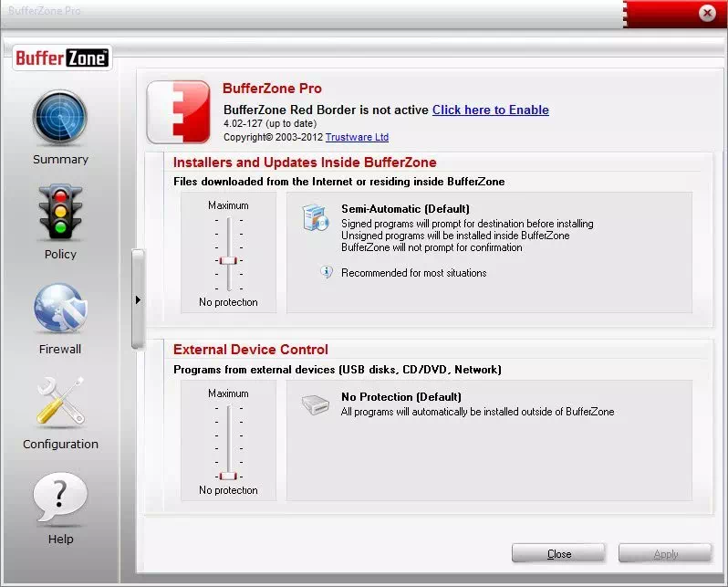Click the Semi-Automatic installer icon
Viewport: 728px width, 587px height.
pos(316,217)
